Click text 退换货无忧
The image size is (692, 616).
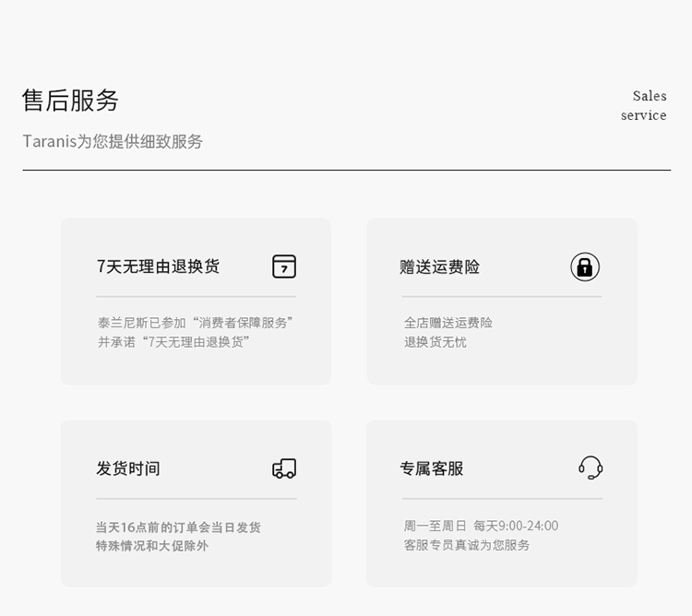tap(435, 342)
